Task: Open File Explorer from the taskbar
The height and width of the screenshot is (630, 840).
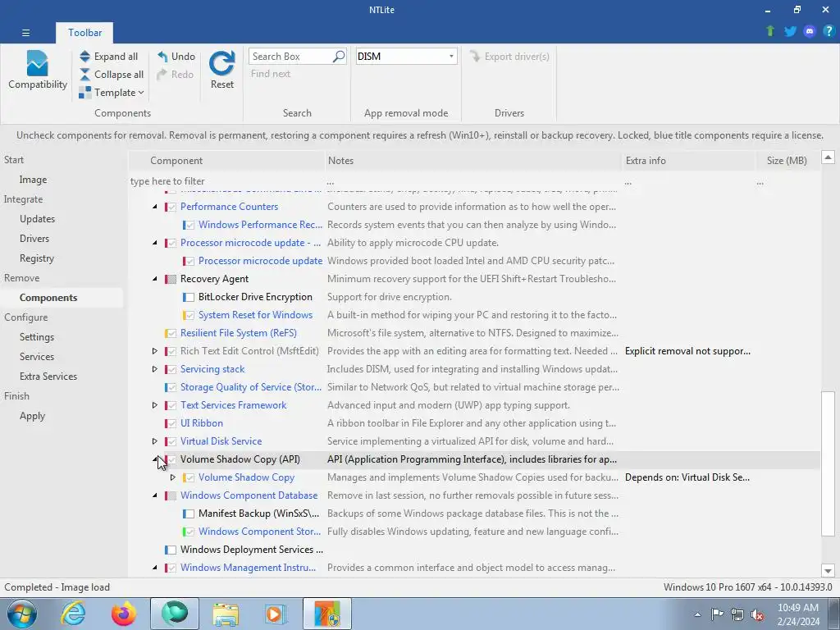Action: pyautogui.click(x=226, y=614)
